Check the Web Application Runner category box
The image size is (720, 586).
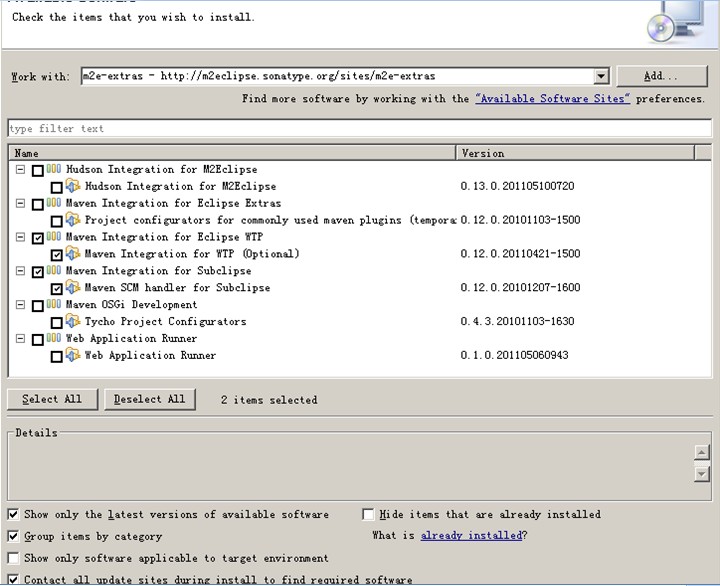pos(38,340)
